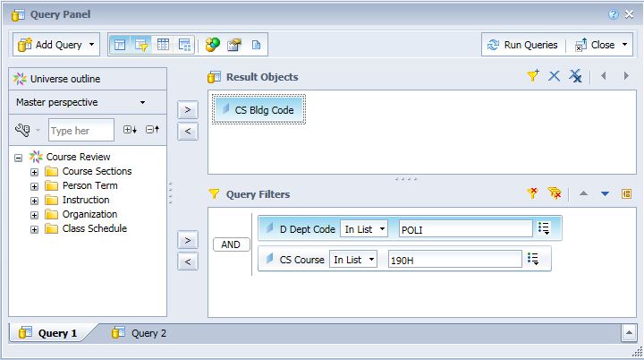
Task: Collapse the Course Review tree node
Action: click(18, 158)
